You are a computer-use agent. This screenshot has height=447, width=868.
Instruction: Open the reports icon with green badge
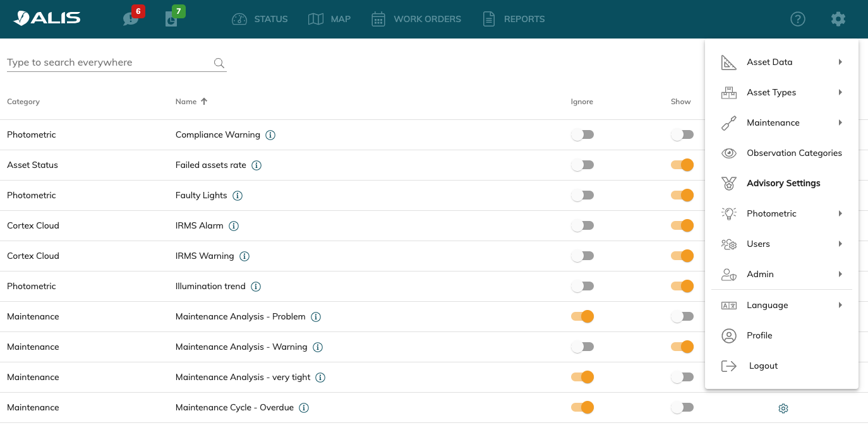click(172, 19)
